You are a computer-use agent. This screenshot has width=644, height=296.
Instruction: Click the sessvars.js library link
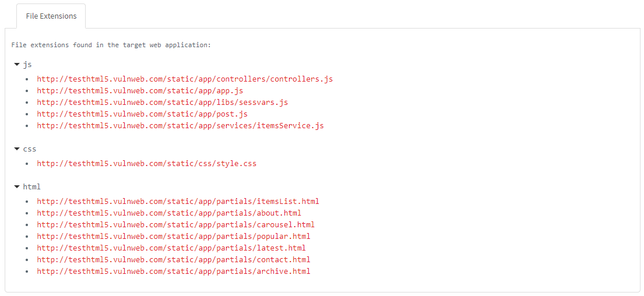coord(162,102)
